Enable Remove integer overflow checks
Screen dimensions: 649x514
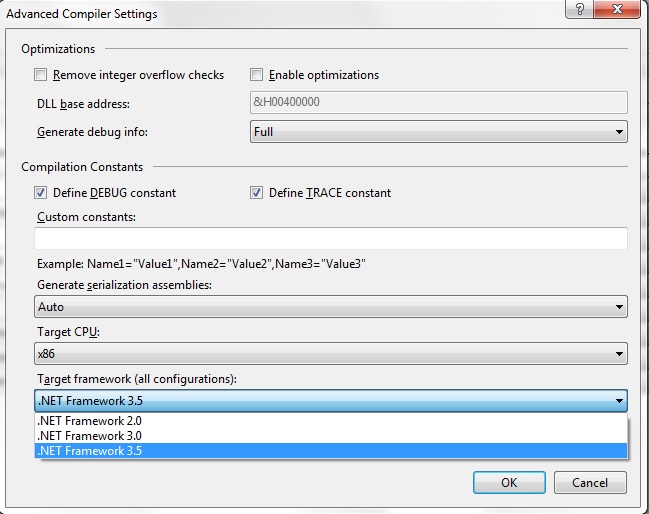coord(41,75)
